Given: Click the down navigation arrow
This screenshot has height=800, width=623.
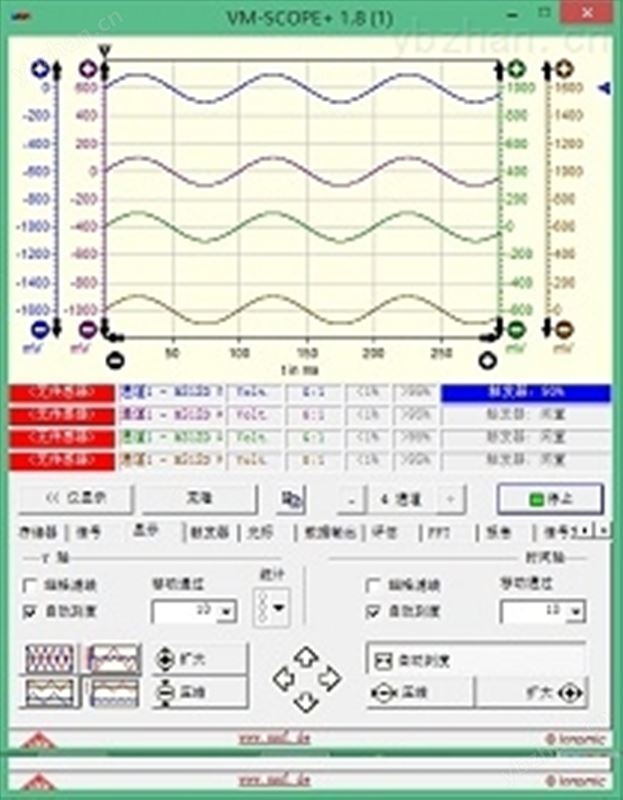Looking at the screenshot, I should point(306,702).
